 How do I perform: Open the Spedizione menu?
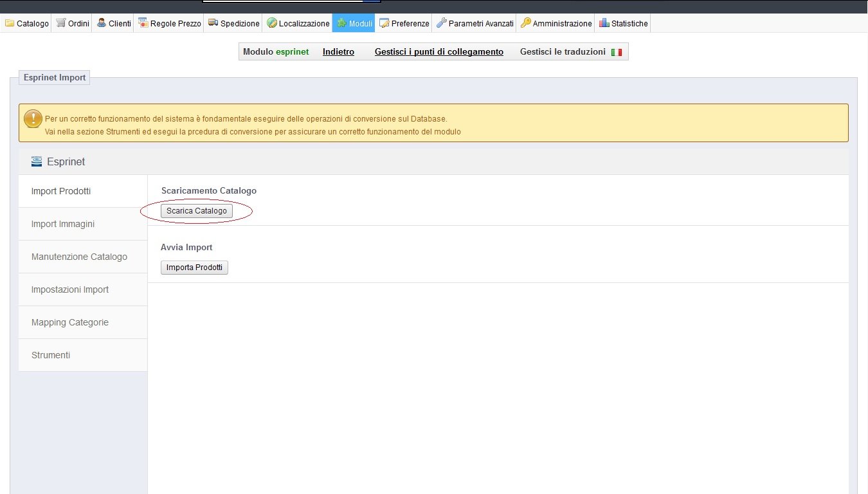pyautogui.click(x=233, y=23)
